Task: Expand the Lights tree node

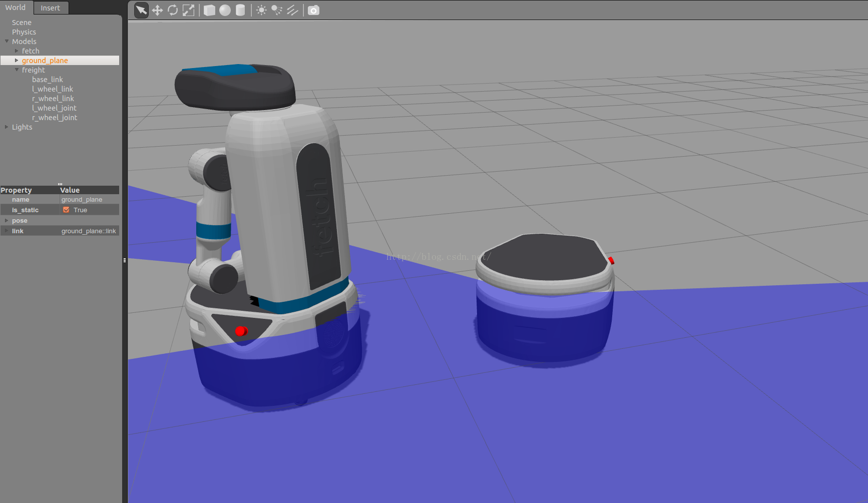Action: (7, 127)
